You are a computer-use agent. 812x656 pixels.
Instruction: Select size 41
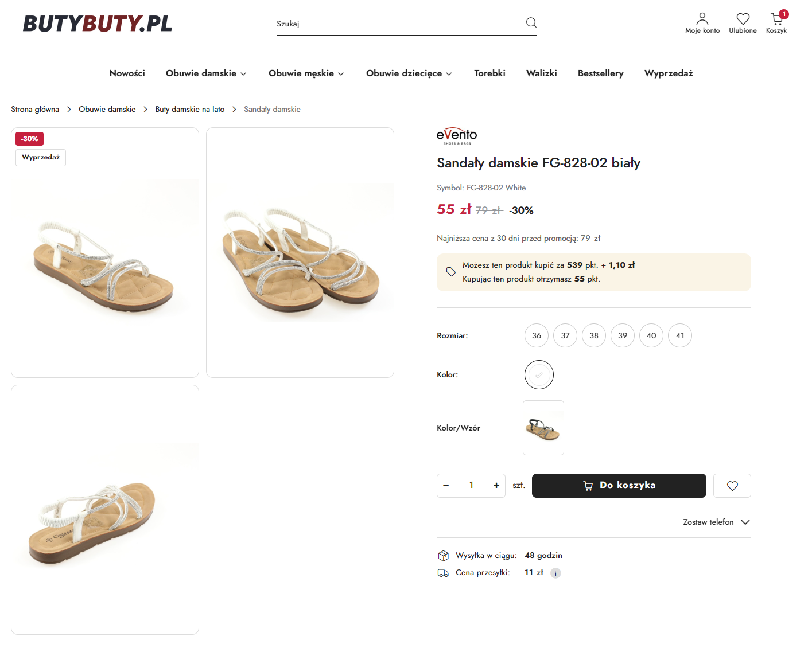(x=679, y=335)
